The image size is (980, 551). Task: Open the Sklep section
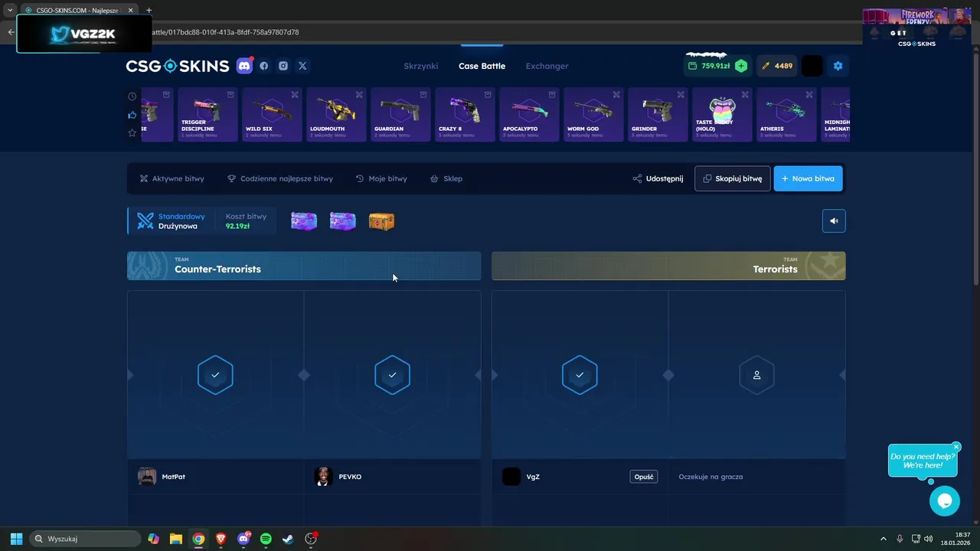click(x=446, y=178)
